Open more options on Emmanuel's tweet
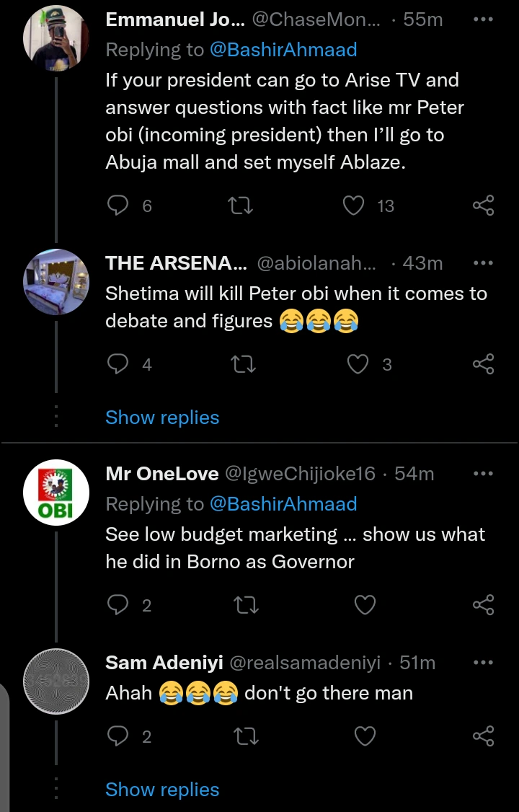The height and width of the screenshot is (812, 519). (482, 20)
